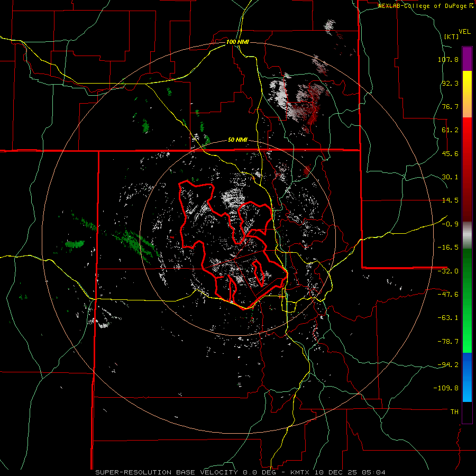Viewport: 476px width, 476px height.
Task: Click the VEL legend title
Action: coord(465,31)
